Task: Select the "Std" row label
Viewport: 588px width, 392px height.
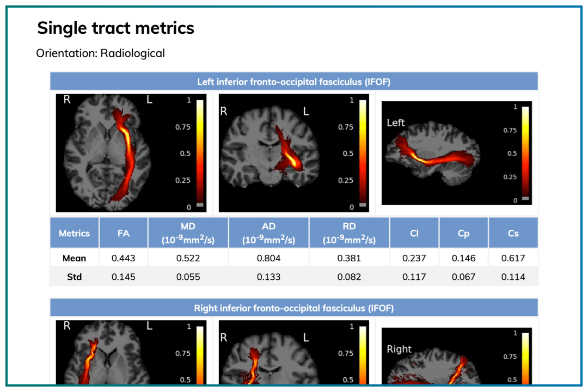Action: click(x=74, y=277)
